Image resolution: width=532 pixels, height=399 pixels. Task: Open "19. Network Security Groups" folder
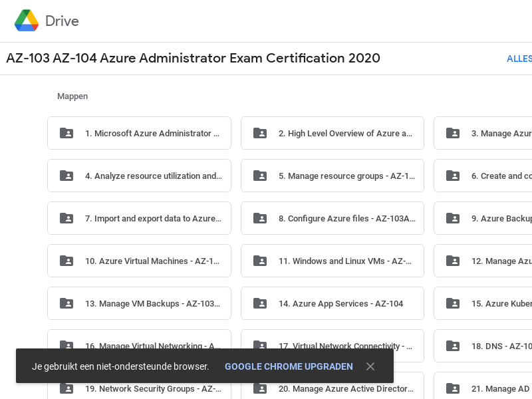point(139,388)
